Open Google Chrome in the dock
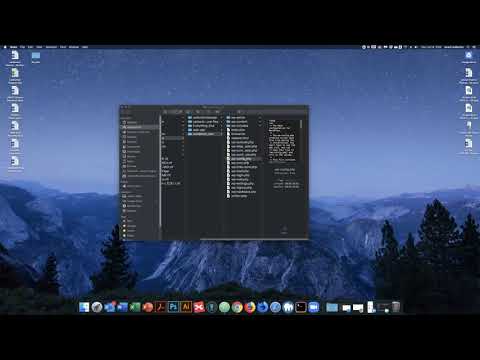The image size is (480, 360). [x=237, y=307]
